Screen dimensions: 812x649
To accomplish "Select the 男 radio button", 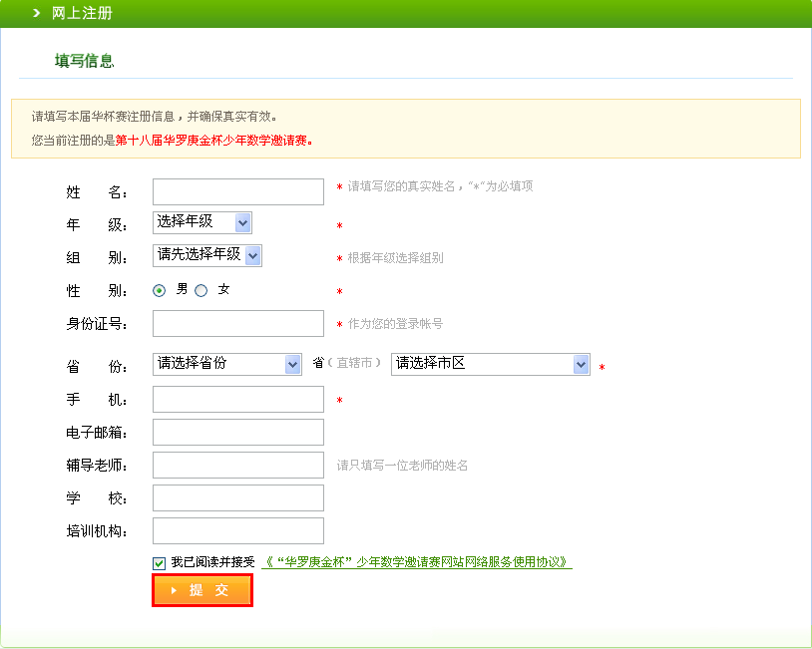I will 159,290.
